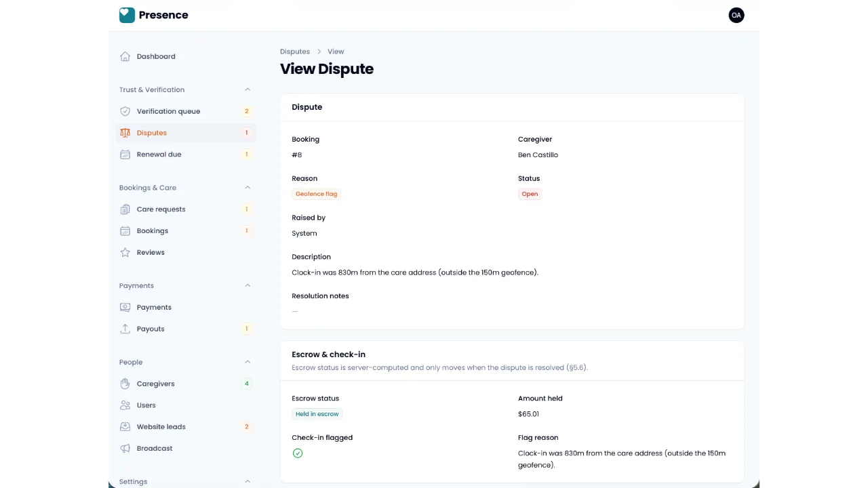Click the Open status badge

coord(530,194)
